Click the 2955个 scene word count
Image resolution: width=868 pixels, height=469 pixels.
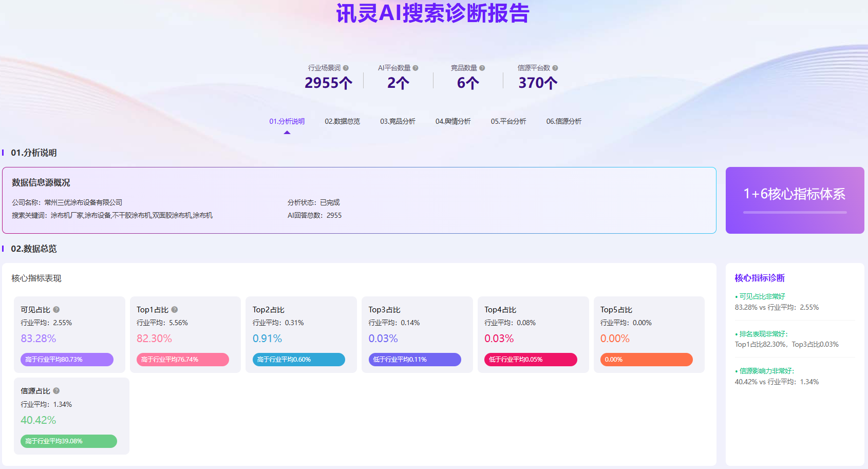click(329, 83)
